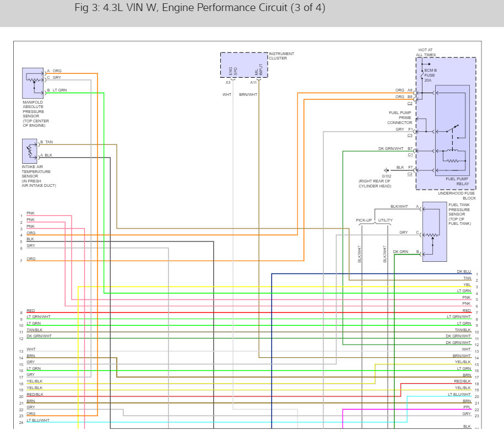Screen dimensions: 504x441
Task: Click 'LT GRN/WHT' label at left row 9
Action: coord(39,317)
